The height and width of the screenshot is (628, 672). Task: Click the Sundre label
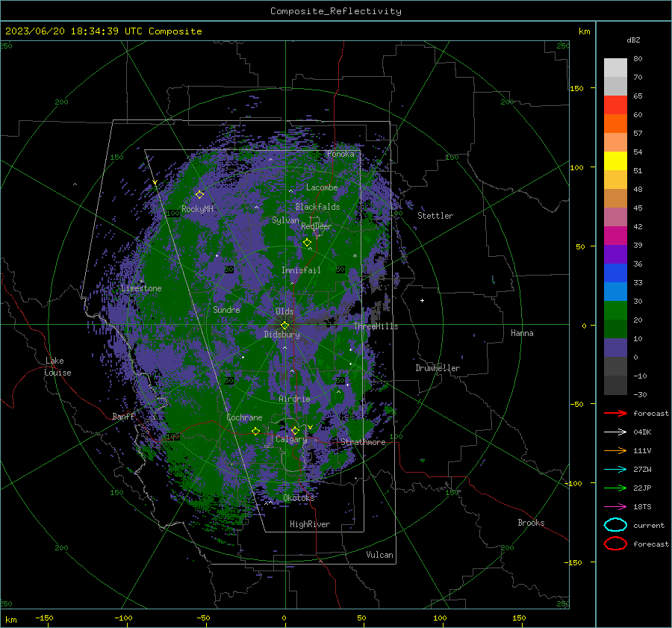[226, 309]
